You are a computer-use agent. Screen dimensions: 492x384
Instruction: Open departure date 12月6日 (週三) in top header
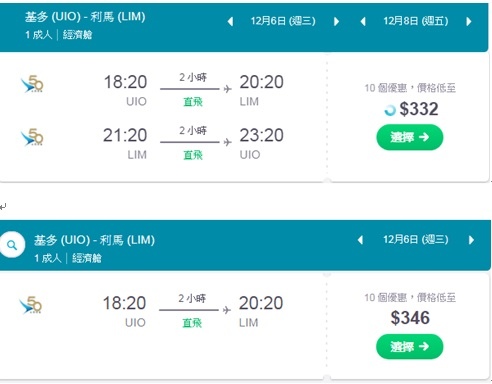pyautogui.click(x=283, y=21)
